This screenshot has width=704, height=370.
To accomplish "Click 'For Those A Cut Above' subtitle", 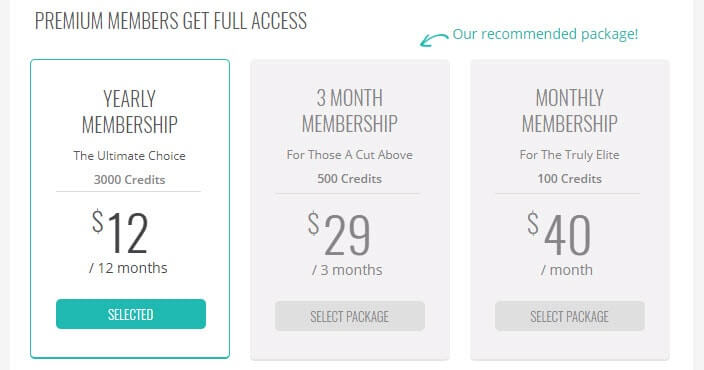I will point(349,155).
